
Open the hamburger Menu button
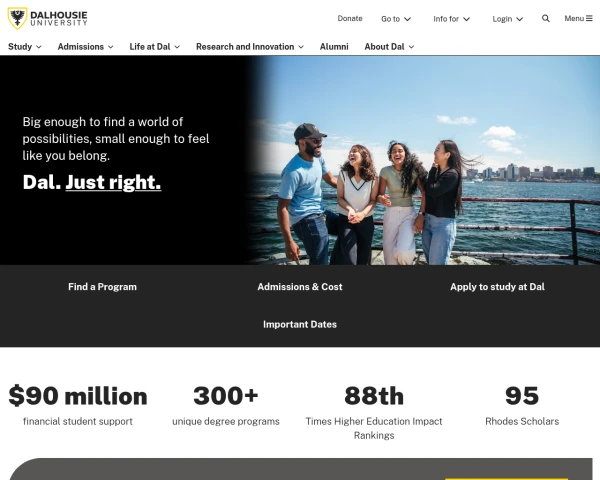click(x=578, y=18)
